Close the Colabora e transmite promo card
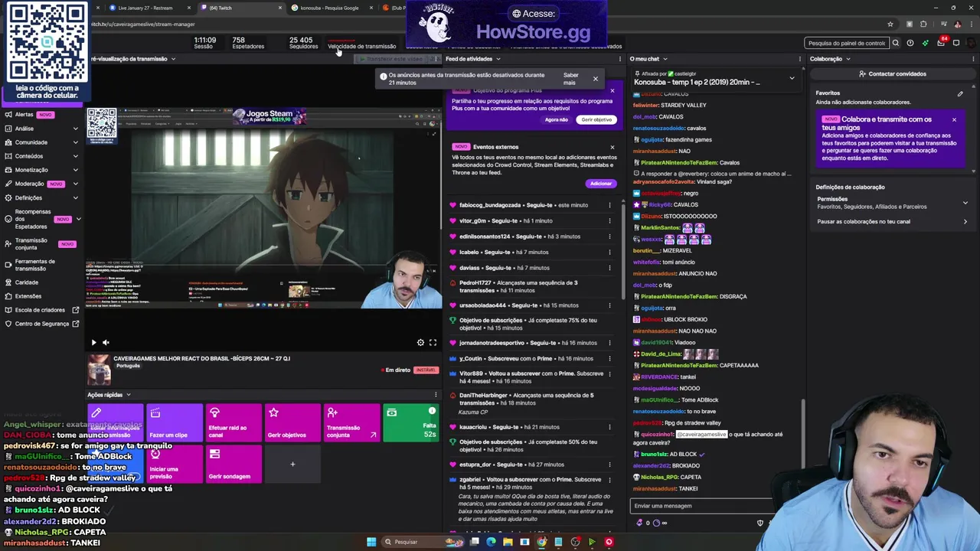Image resolution: width=980 pixels, height=551 pixels. (x=954, y=119)
